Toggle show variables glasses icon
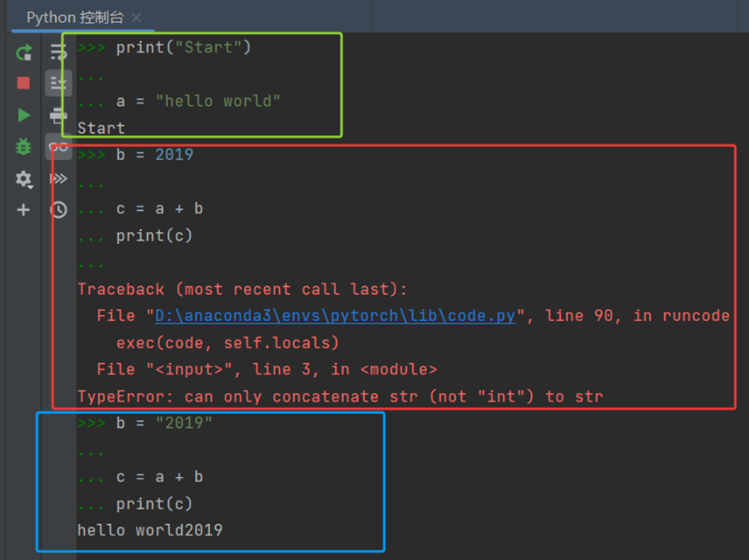749x560 pixels. click(59, 147)
